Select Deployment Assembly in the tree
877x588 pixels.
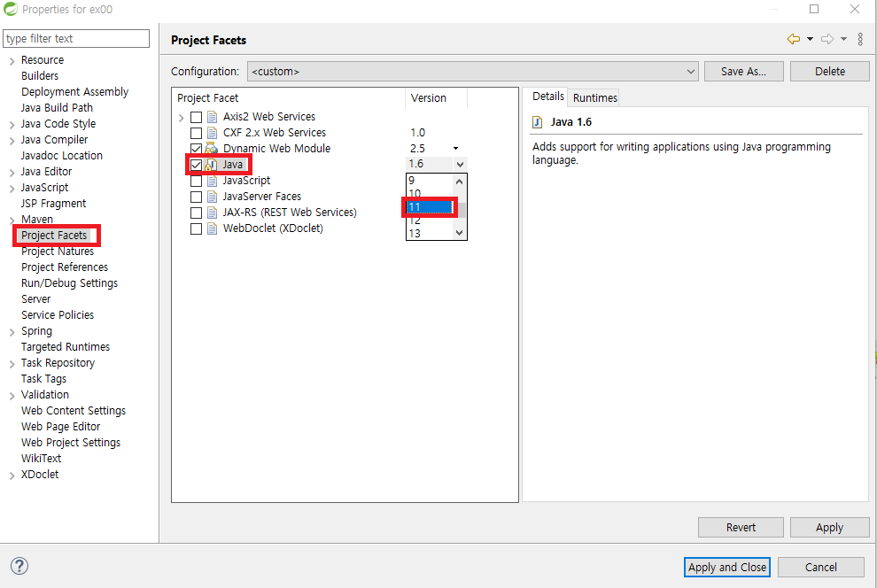click(x=75, y=92)
